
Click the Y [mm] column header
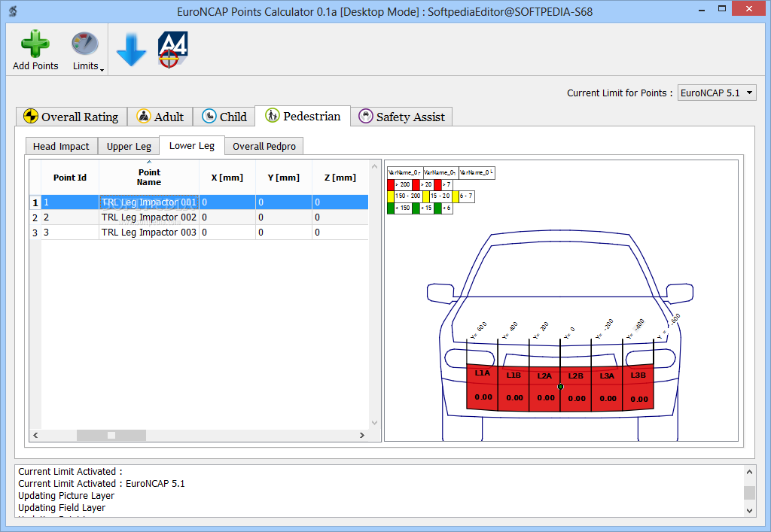point(284,178)
